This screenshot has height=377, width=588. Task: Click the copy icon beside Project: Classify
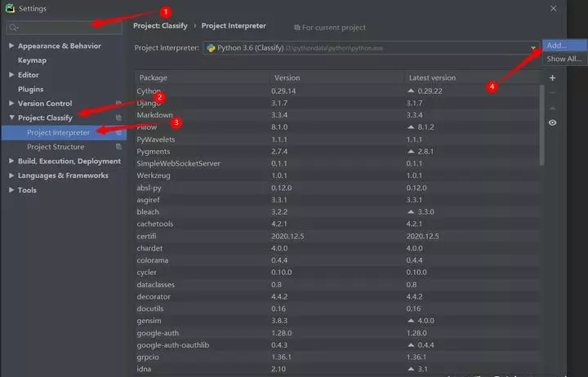[x=118, y=118]
